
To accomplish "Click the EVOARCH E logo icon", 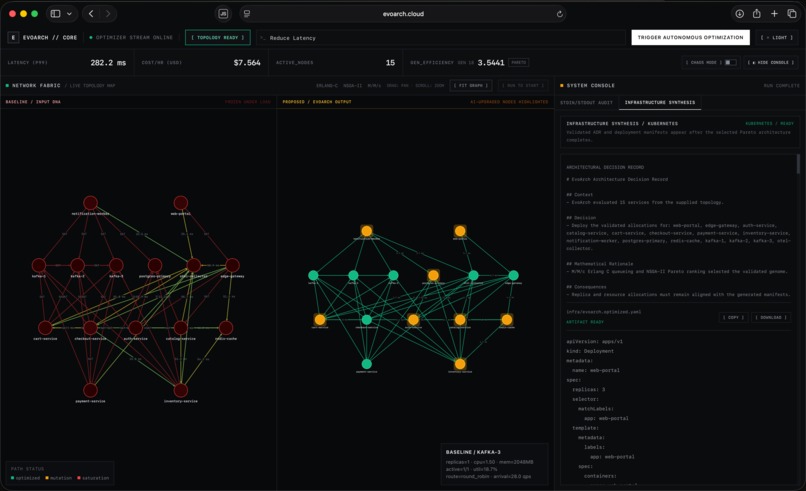I will [13, 38].
